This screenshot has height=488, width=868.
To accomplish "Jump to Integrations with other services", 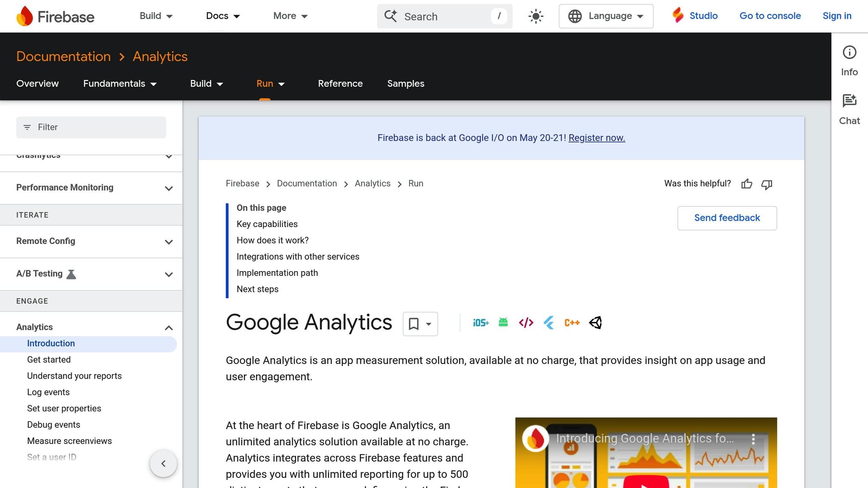I will coord(298,257).
